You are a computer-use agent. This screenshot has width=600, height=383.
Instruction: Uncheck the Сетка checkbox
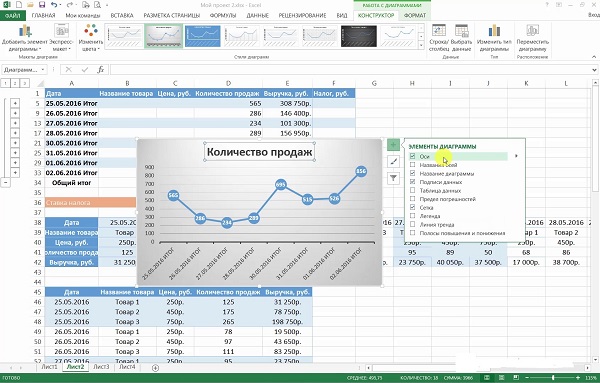point(412,207)
